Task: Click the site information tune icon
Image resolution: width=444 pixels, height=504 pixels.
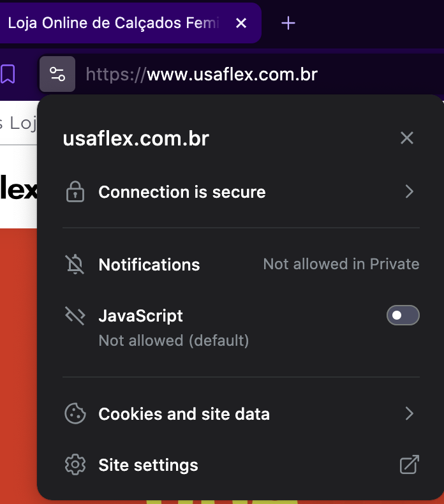Action: tap(57, 75)
